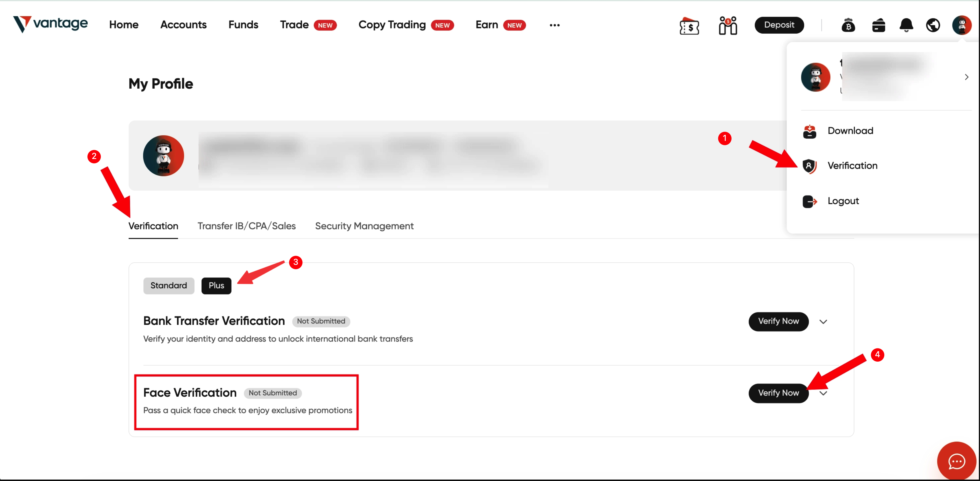The height and width of the screenshot is (481, 980).
Task: Click 'Verify your identity and address' description
Action: click(x=278, y=339)
